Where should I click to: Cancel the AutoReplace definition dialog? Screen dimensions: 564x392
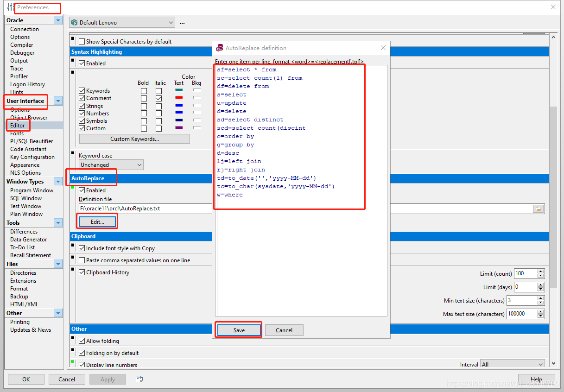coord(284,330)
